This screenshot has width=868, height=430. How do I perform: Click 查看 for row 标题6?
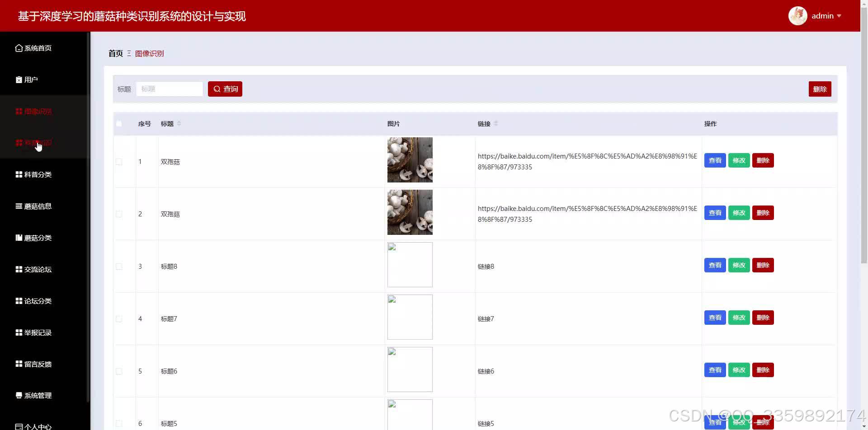(715, 370)
